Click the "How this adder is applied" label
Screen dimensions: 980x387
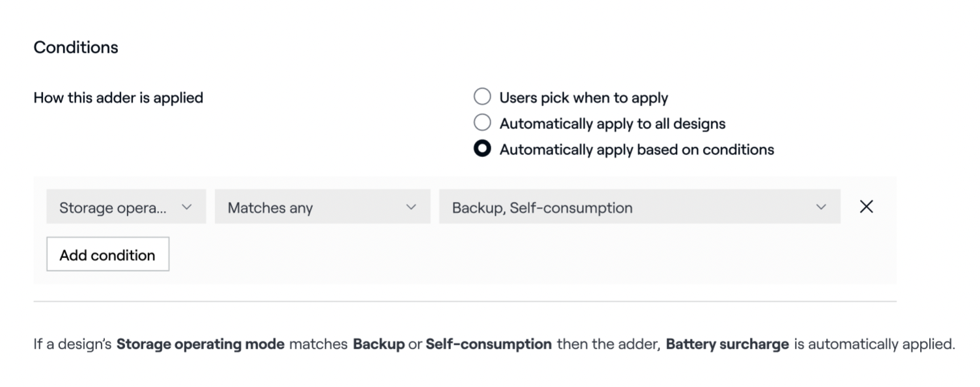(118, 98)
